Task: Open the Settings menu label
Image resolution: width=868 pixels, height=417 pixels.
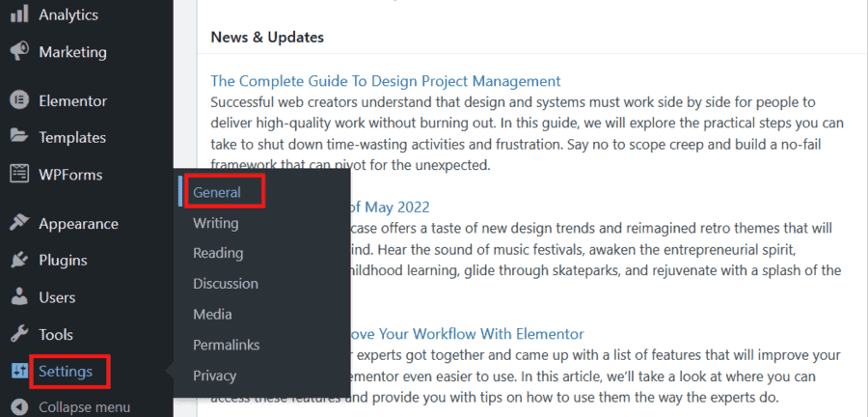Action: click(66, 372)
